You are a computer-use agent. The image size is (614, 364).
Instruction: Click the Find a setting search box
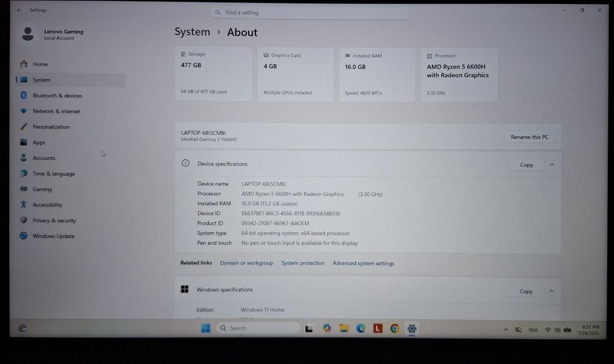pos(309,12)
